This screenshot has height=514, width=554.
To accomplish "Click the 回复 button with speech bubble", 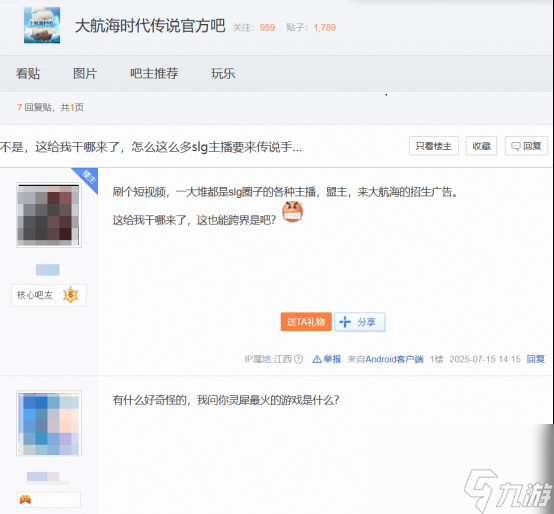I will click(526, 146).
